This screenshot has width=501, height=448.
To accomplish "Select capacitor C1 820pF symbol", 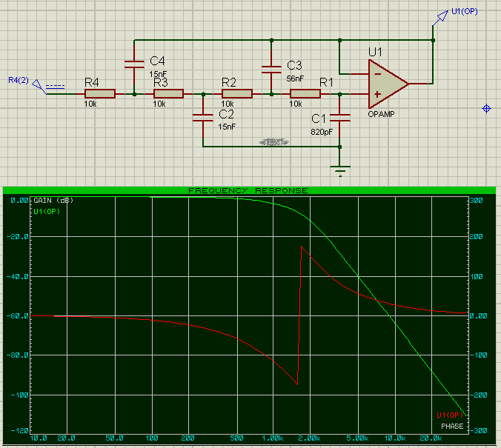I will pyautogui.click(x=340, y=117).
